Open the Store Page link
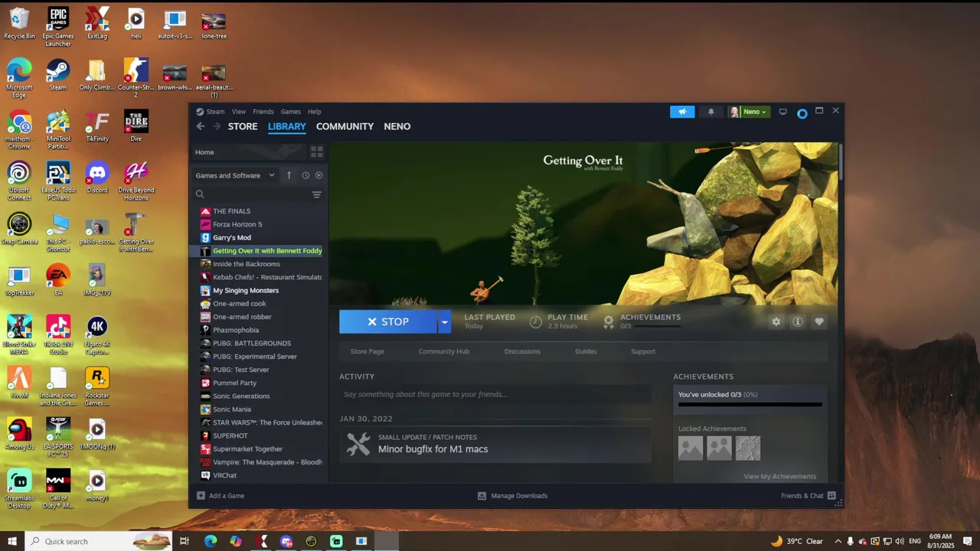This screenshot has height=551, width=980. pyautogui.click(x=367, y=351)
